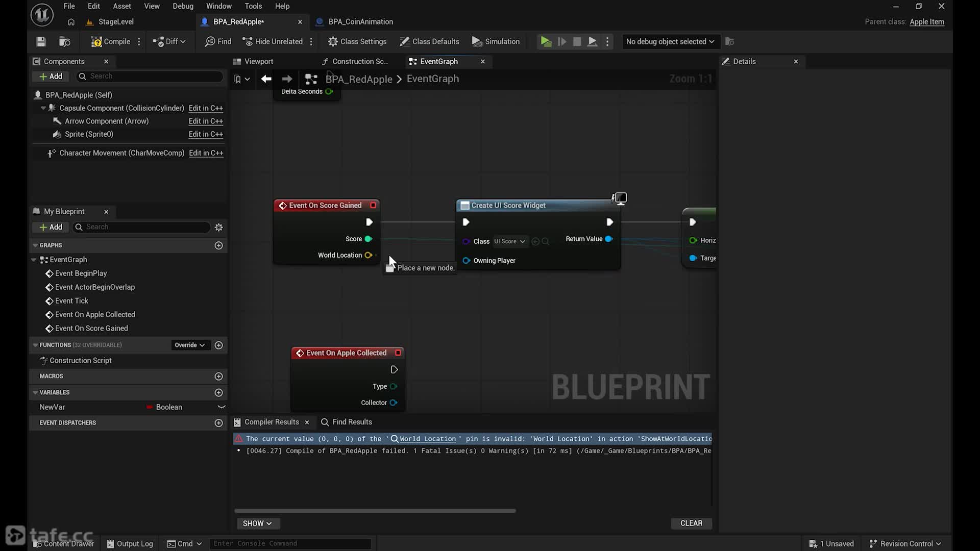Viewport: 980px width, 551px height.
Task: Open My Blueprint settings gear
Action: coord(219,228)
